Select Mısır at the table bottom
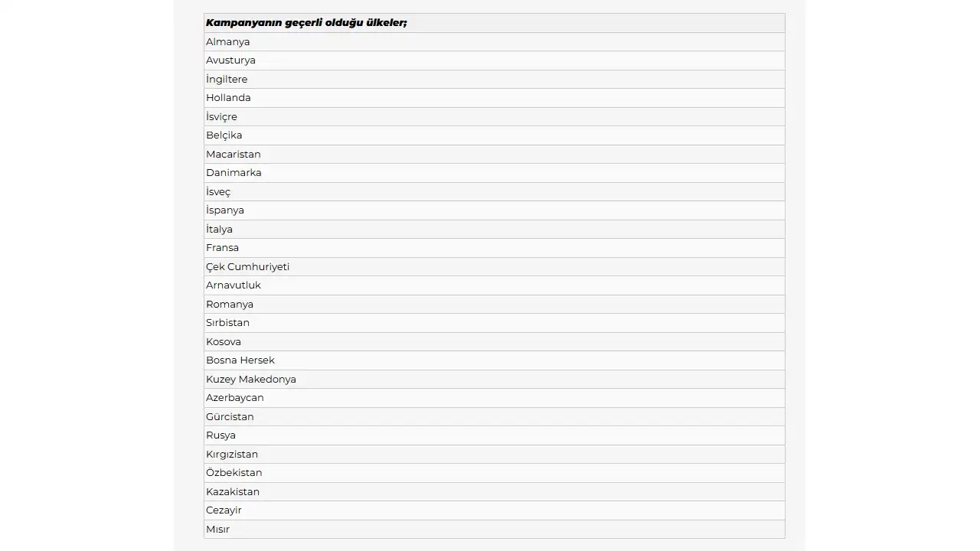The image size is (980, 551). point(217,530)
